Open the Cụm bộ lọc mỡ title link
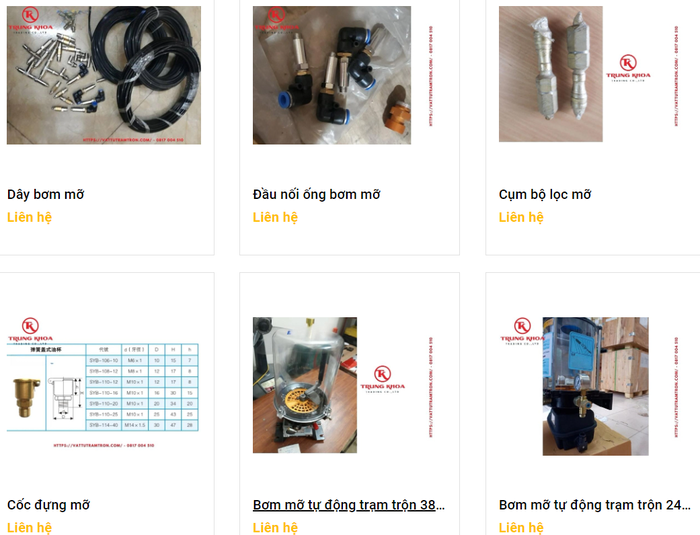 pos(545,194)
